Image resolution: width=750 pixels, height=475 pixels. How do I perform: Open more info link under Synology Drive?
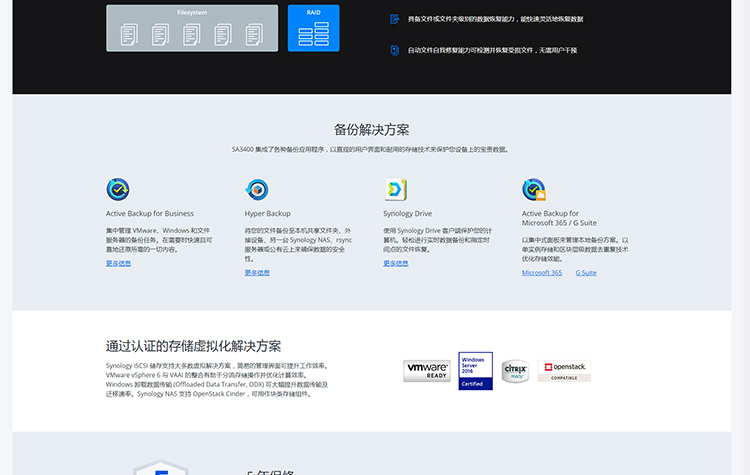click(x=396, y=263)
